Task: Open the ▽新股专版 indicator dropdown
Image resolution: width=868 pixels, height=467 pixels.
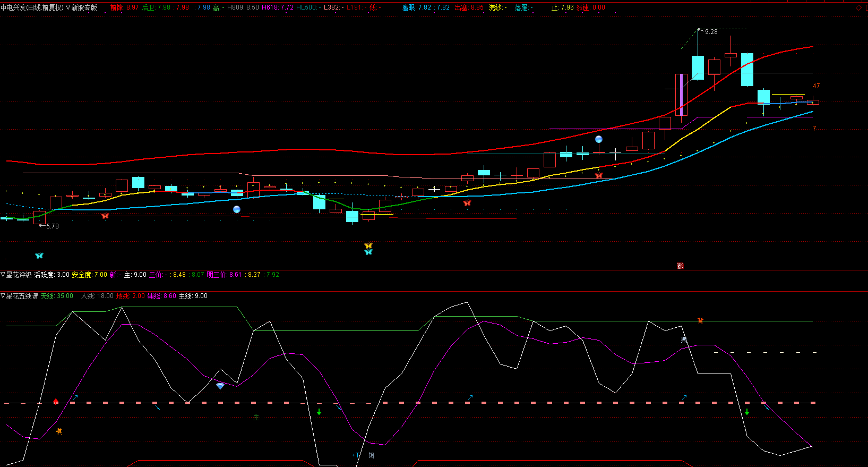Action: pyautogui.click(x=81, y=7)
